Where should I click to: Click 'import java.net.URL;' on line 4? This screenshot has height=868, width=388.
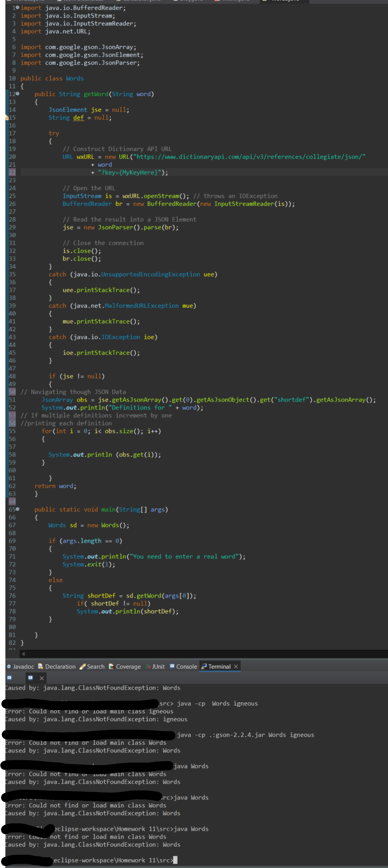55,31
